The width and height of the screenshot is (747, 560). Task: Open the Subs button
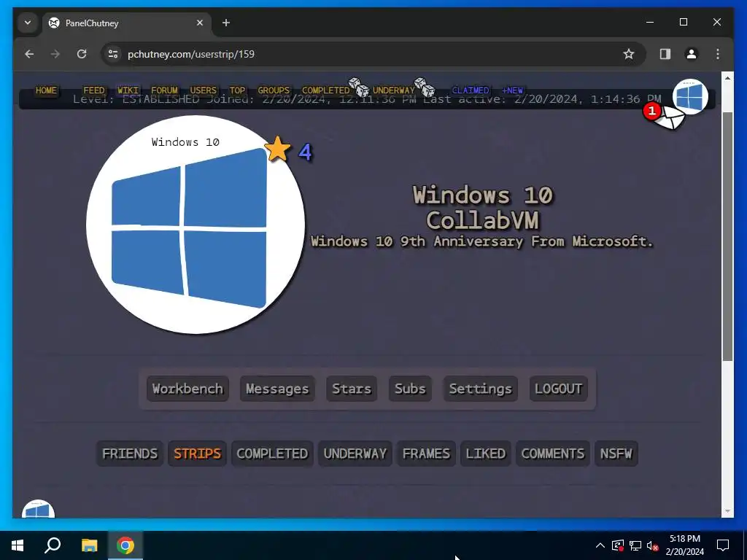410,389
